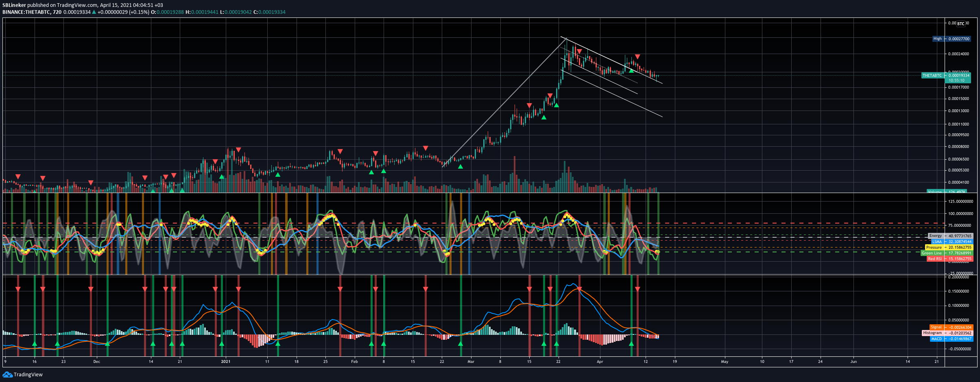Click the High price label tag
The width and height of the screenshot is (980, 382).
(x=938, y=39)
